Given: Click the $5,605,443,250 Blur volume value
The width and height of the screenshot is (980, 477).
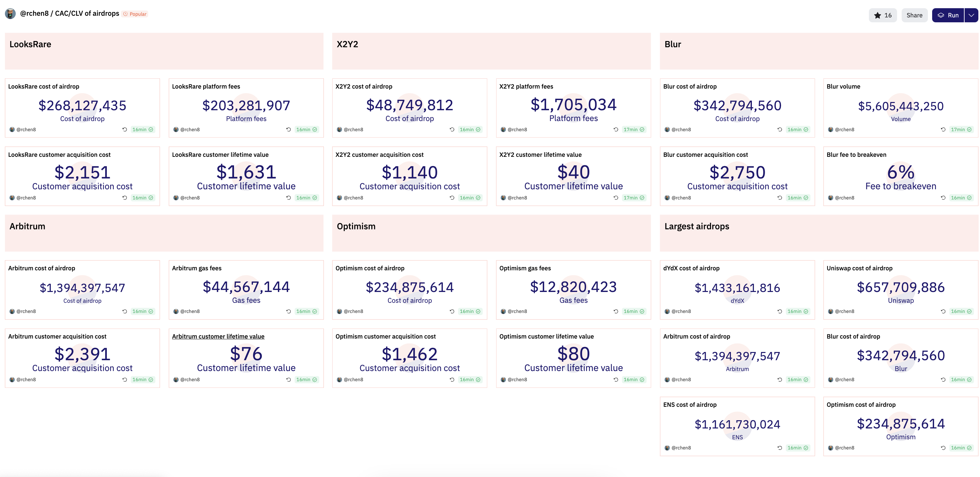Looking at the screenshot, I should (x=901, y=106).
